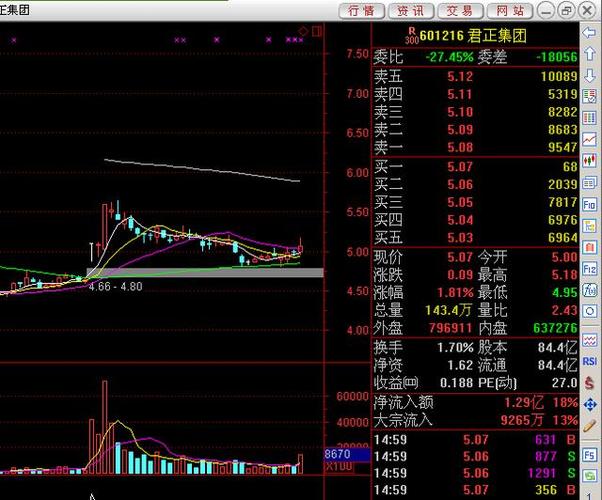
Task: Select 买二 buy row at 5.06
Action: 475,184
